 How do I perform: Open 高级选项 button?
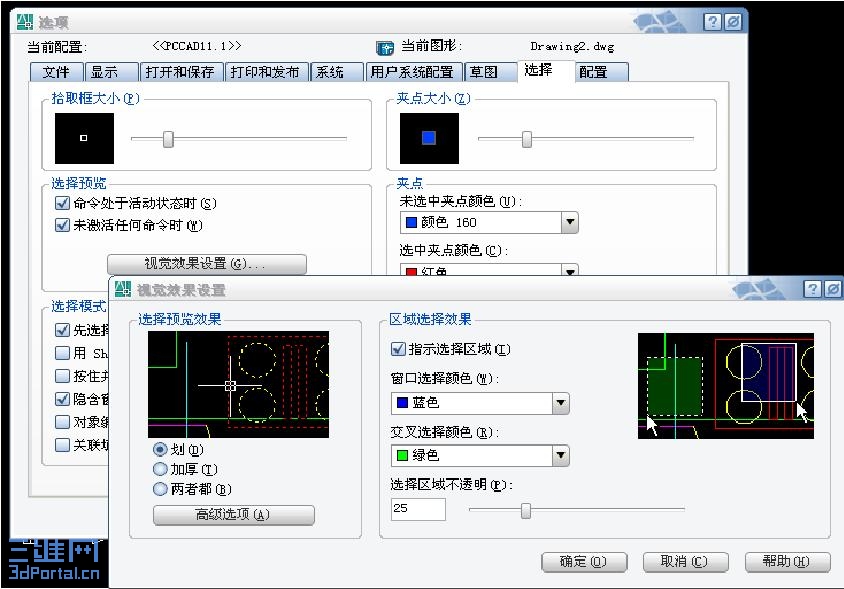pos(234,515)
